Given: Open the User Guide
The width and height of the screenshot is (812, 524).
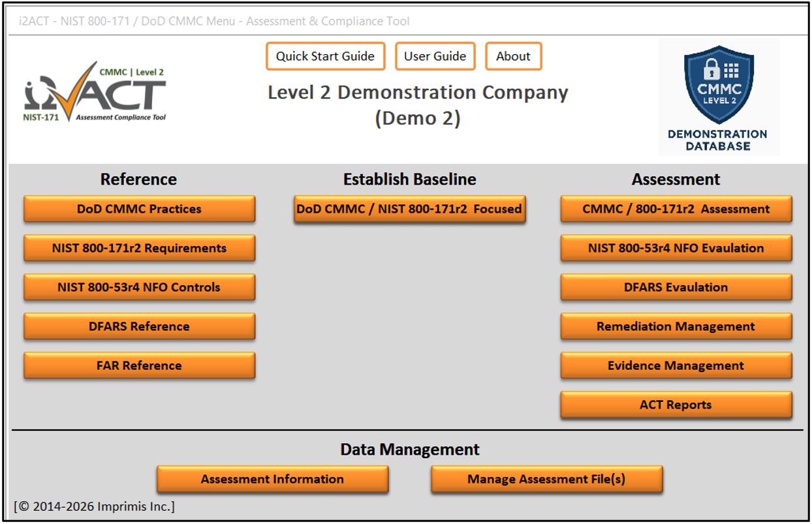Looking at the screenshot, I should [x=435, y=56].
